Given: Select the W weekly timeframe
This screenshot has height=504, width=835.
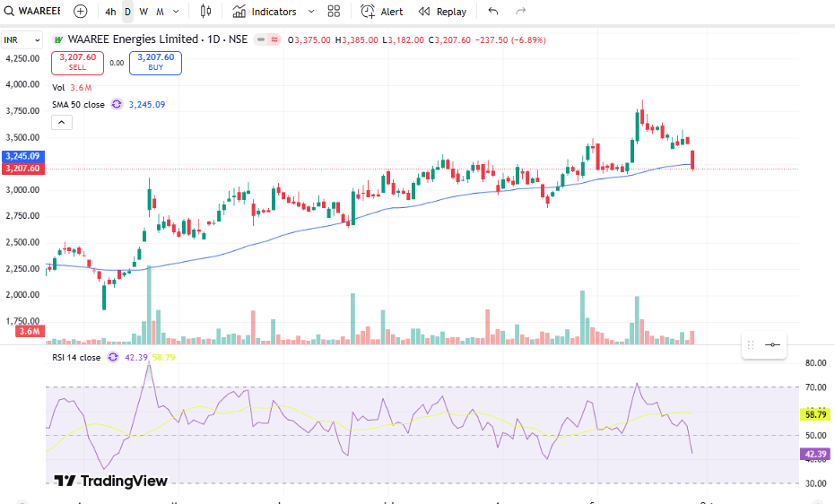Looking at the screenshot, I should pyautogui.click(x=144, y=12).
